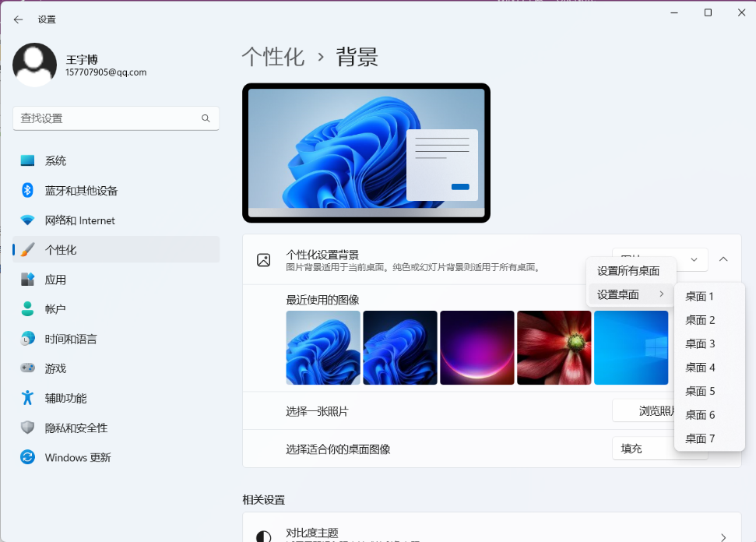The image size is (756, 542).
Task: Open 隐私和安全性 settings
Action: pos(116,428)
